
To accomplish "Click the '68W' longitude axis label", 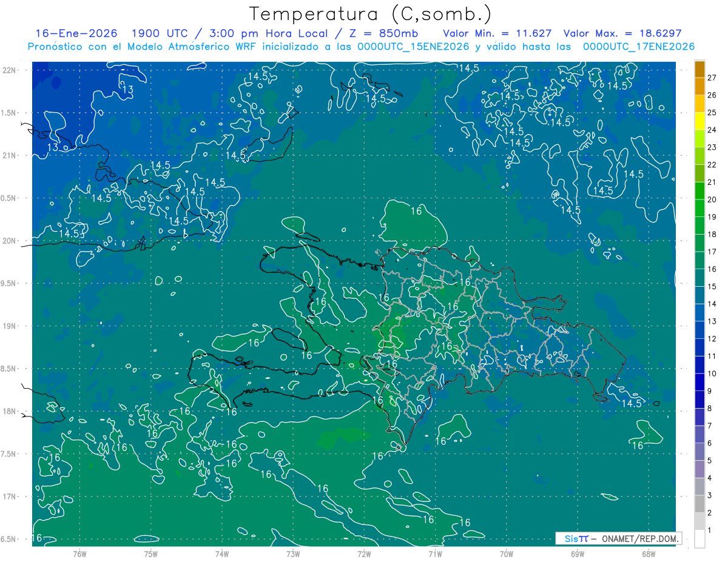I will click(648, 554).
